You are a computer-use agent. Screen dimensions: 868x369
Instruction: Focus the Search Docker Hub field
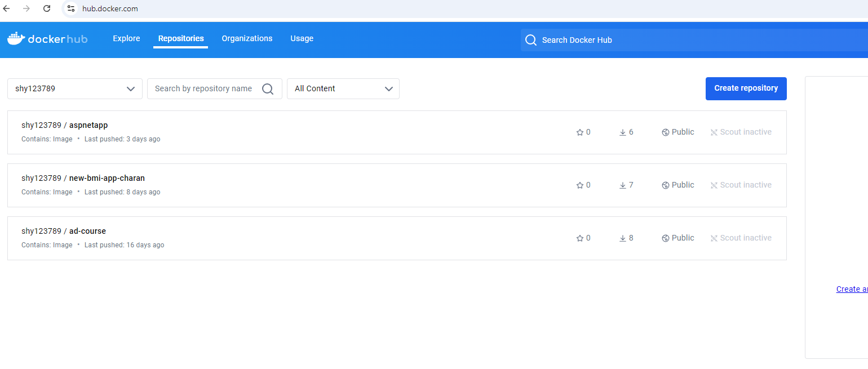(x=694, y=40)
